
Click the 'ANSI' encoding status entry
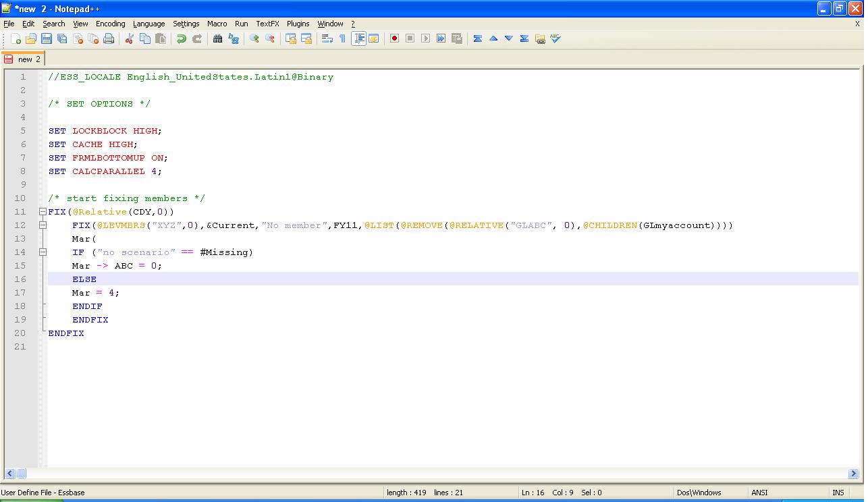click(759, 493)
